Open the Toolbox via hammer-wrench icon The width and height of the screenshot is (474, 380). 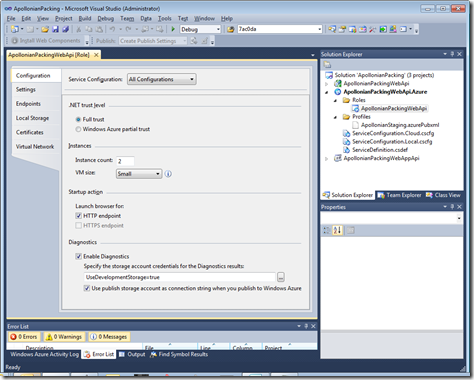coord(373,29)
